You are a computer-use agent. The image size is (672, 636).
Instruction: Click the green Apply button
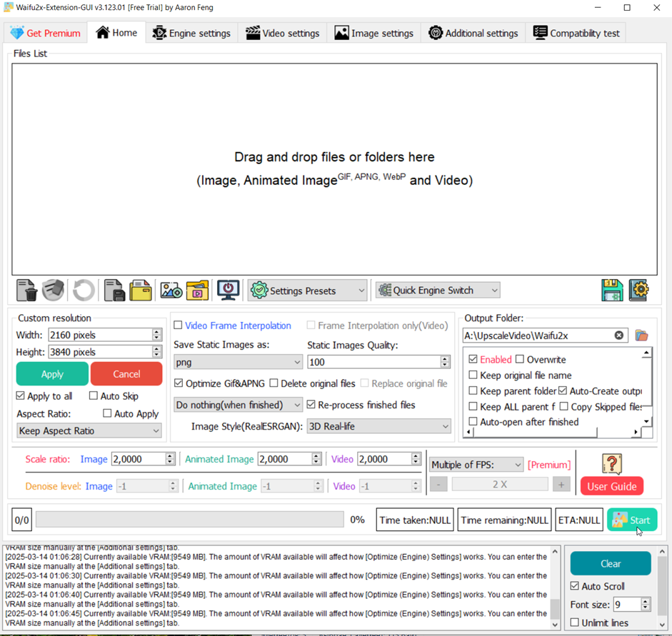click(x=52, y=374)
